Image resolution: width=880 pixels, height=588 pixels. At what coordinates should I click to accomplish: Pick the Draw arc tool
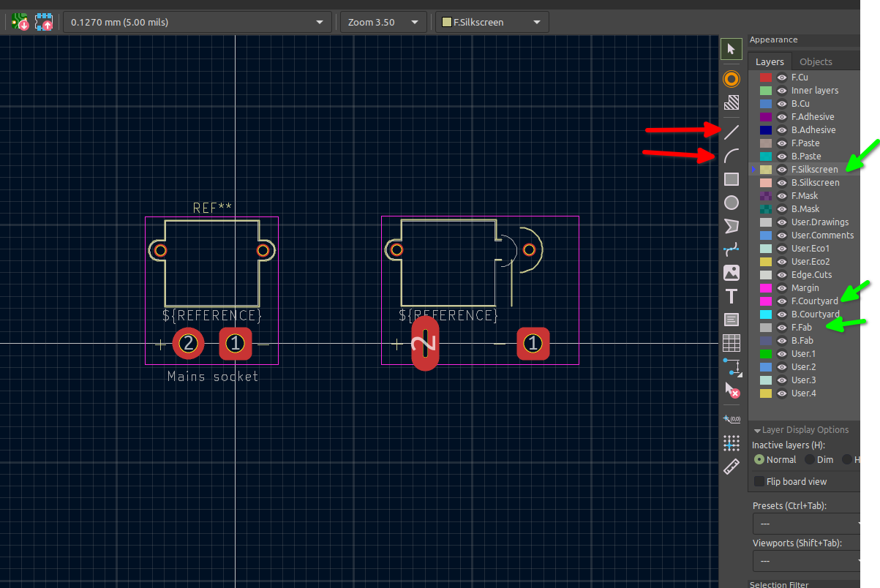[731, 156]
